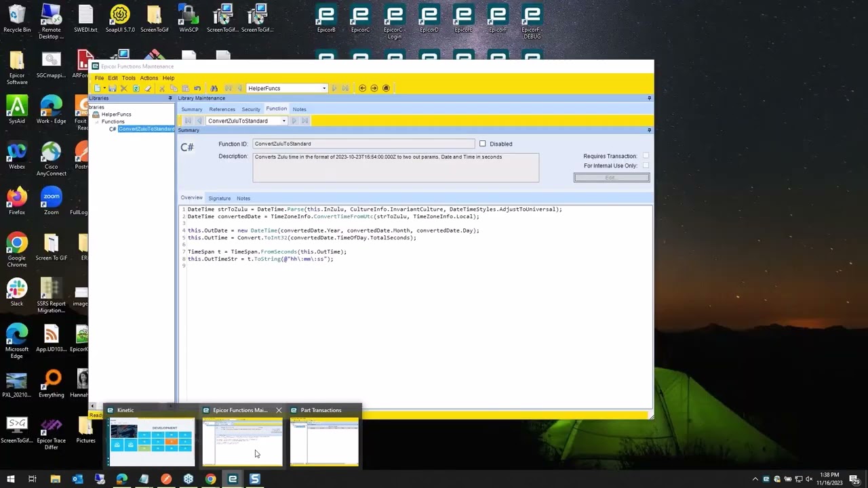Save the library with the floppy disk icon
Image resolution: width=868 pixels, height=488 pixels.
pyautogui.click(x=113, y=88)
